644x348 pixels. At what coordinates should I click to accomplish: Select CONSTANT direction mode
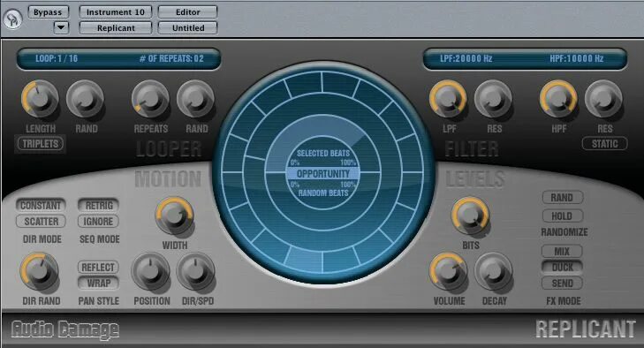click(x=41, y=205)
